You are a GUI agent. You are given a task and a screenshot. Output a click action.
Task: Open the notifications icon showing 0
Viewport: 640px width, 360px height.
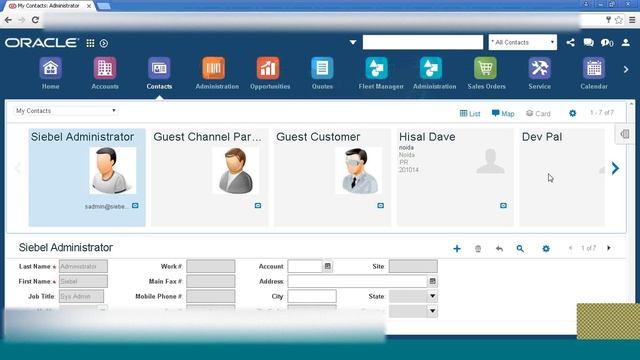(x=607, y=42)
